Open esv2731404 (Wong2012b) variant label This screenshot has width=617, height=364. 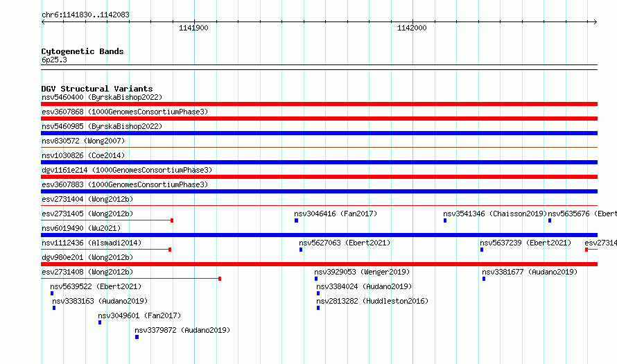point(87,199)
